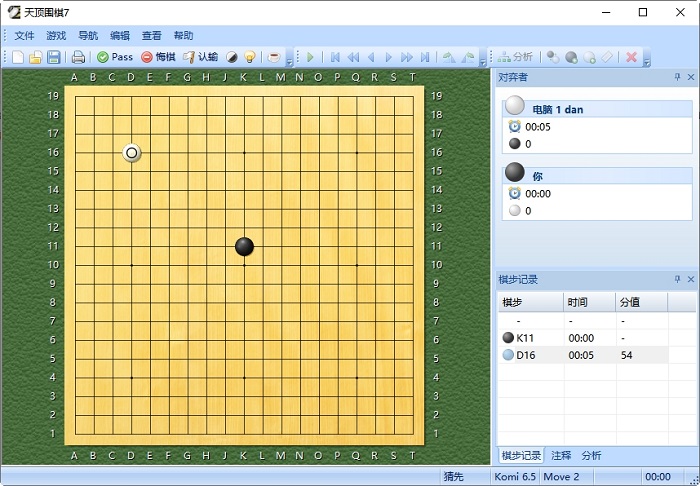
Task: Click Komi 6.5 in status bar
Action: pos(515,477)
